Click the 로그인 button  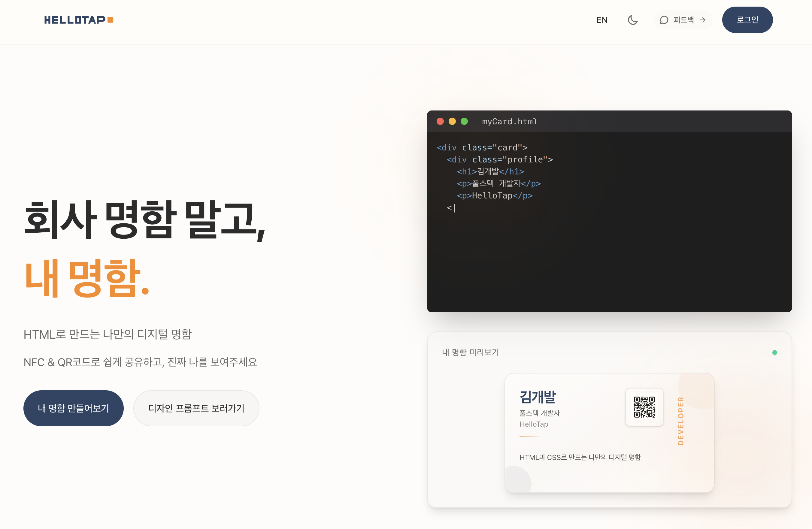pos(747,20)
